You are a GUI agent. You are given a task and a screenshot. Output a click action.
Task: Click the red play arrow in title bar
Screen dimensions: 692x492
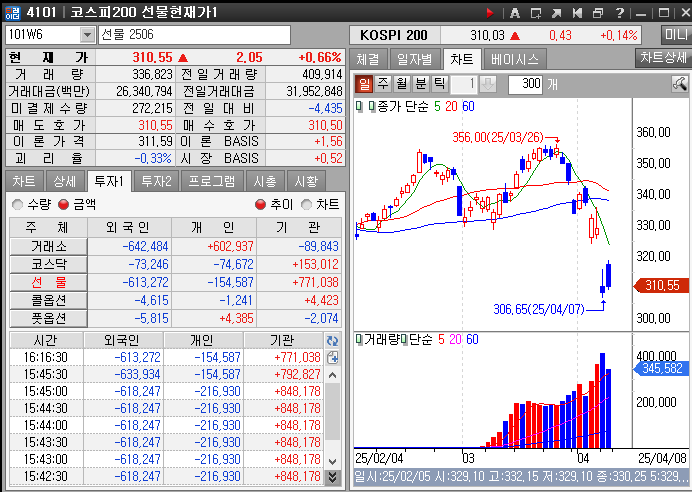(x=490, y=13)
